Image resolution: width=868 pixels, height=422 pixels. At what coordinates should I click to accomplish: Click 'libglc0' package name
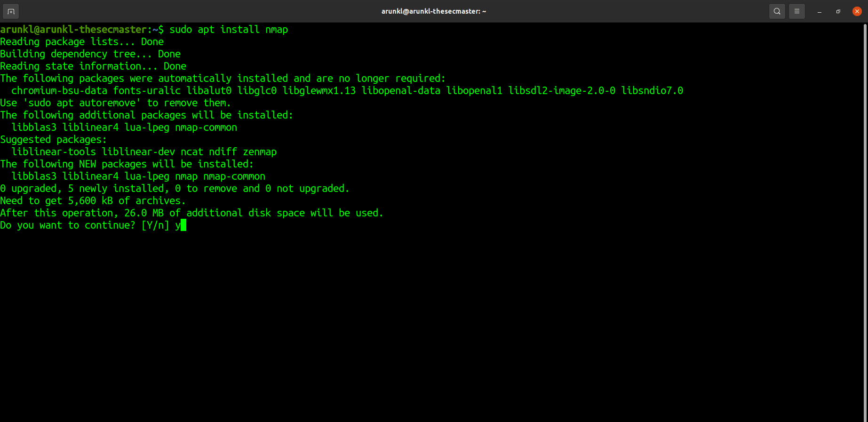[x=257, y=91]
